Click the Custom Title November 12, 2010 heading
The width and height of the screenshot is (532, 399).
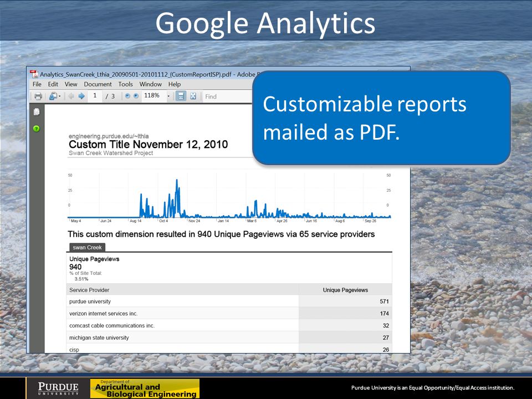(x=149, y=145)
